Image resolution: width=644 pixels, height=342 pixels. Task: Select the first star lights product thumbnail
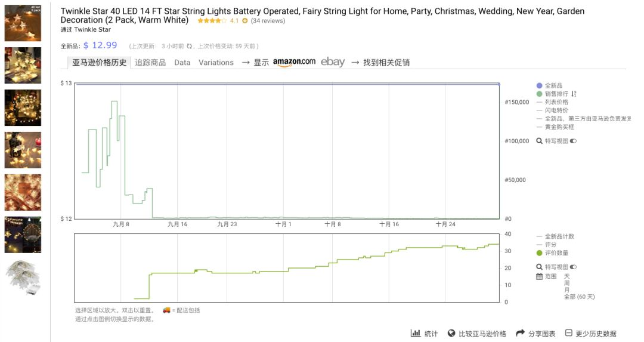(x=23, y=23)
